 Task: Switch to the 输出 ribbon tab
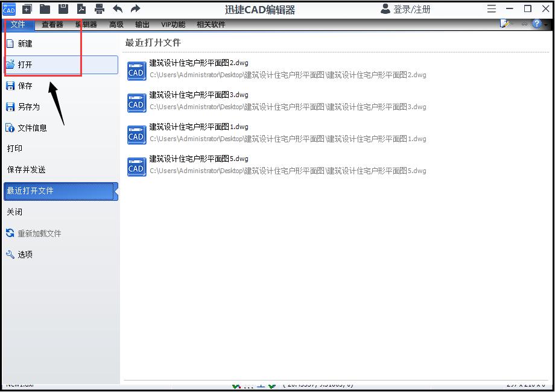point(142,25)
